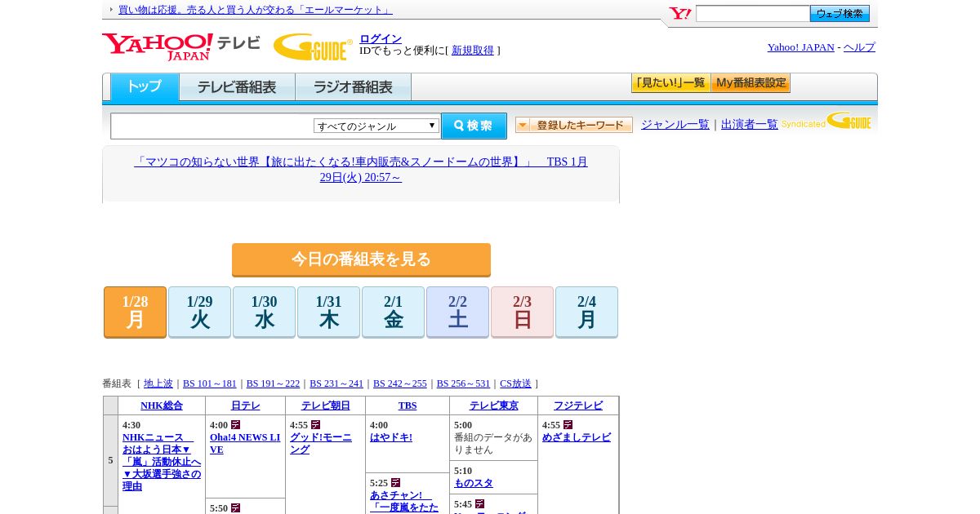The width and height of the screenshot is (980, 514).
Task: Open the My番組表設定 button
Action: pyautogui.click(x=751, y=82)
